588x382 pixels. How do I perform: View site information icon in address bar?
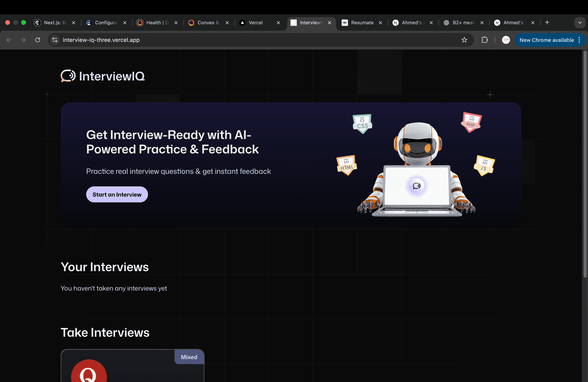[54, 40]
